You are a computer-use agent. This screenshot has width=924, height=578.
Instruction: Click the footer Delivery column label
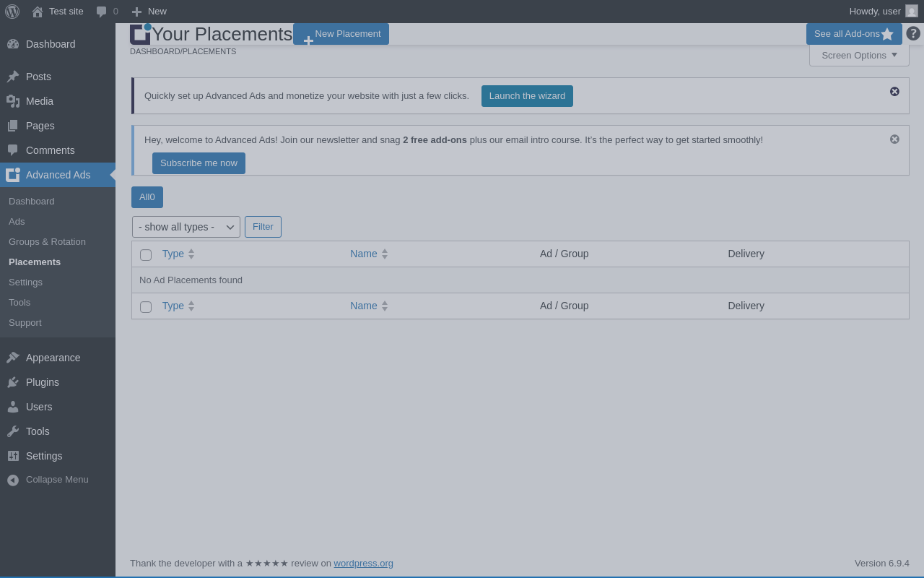coord(746,306)
